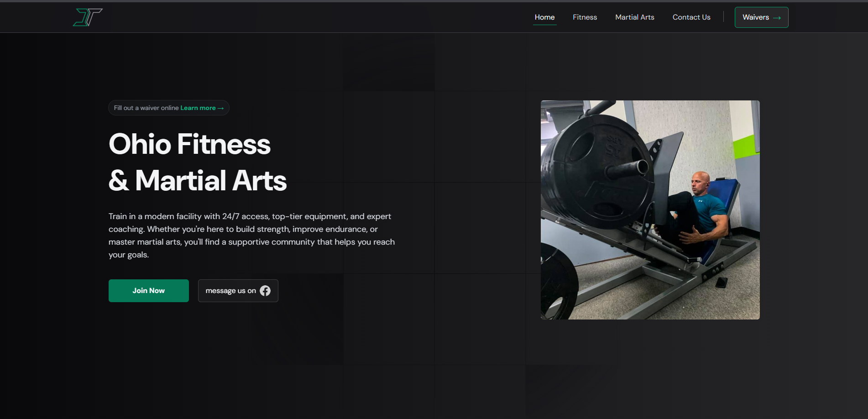868x419 pixels.
Task: Click the arrow inside the Waivers button
Action: click(777, 18)
